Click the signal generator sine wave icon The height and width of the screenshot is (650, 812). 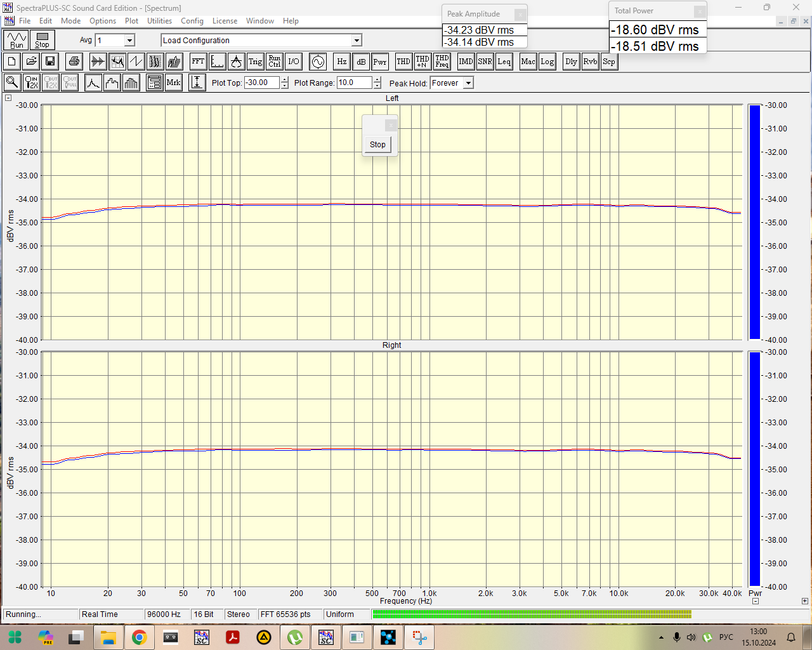tap(318, 62)
